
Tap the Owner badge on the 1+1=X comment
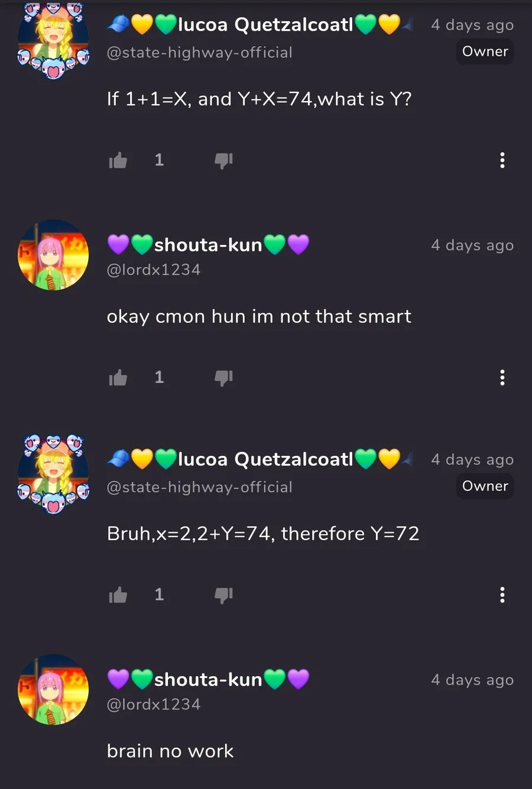[x=485, y=51]
